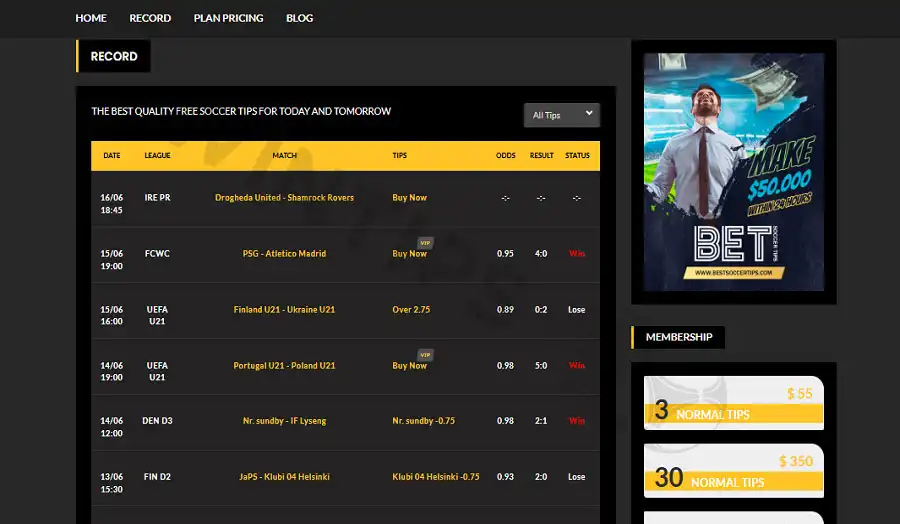This screenshot has height=524, width=900.
Task: Click the bet soccer tips banner ad
Action: pyautogui.click(x=734, y=172)
